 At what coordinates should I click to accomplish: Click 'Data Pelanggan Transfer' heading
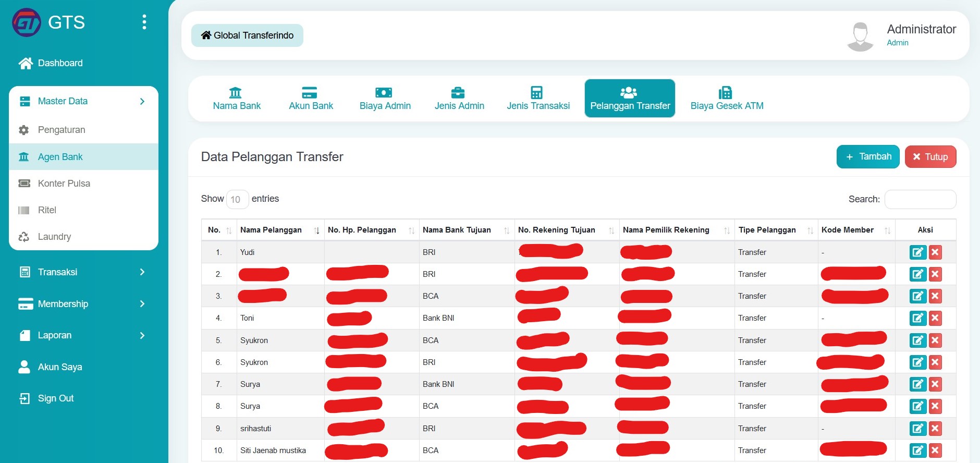[x=272, y=157]
